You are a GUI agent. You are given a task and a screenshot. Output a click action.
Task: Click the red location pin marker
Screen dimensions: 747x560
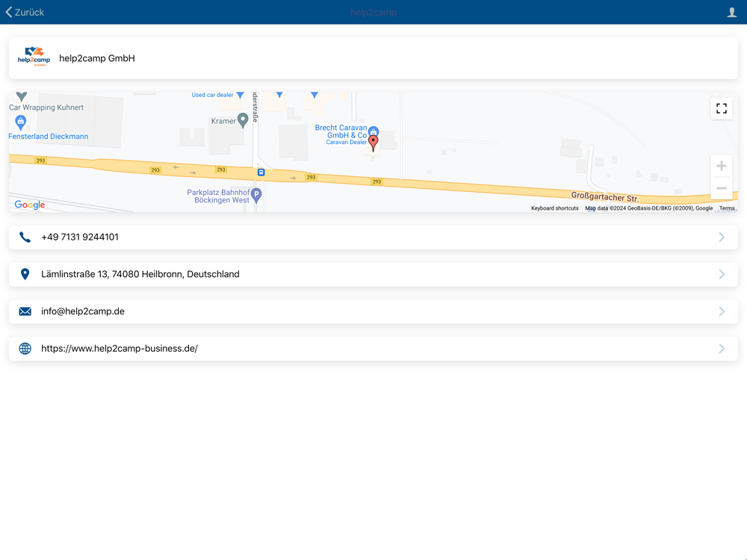(373, 143)
